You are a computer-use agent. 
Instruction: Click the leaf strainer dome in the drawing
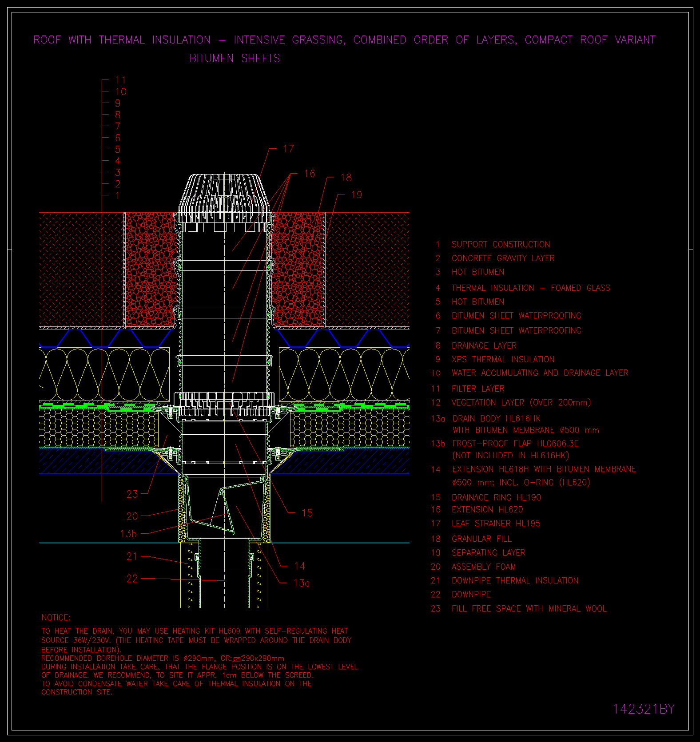(x=224, y=198)
